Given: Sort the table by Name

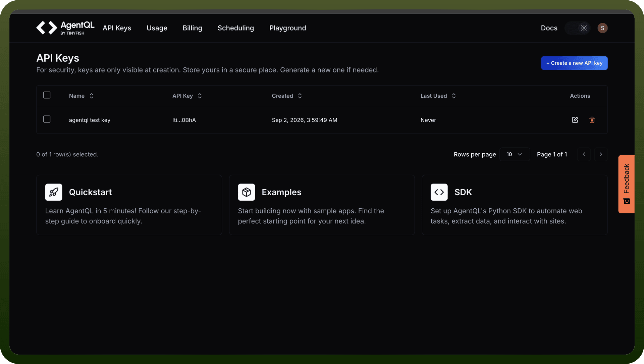Looking at the screenshot, I should tap(81, 96).
